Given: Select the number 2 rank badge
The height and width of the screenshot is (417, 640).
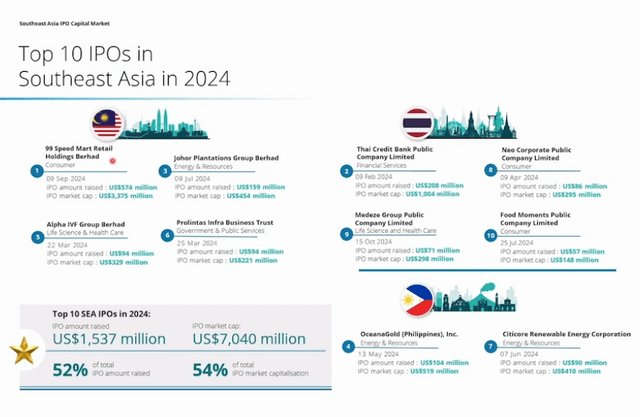Looking at the screenshot, I should point(347,171).
